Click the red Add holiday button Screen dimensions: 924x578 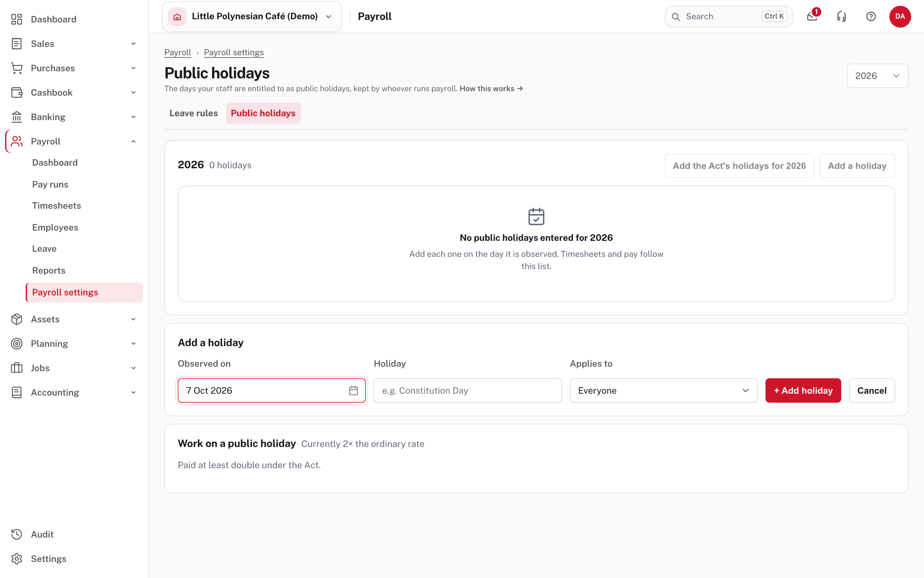point(803,390)
